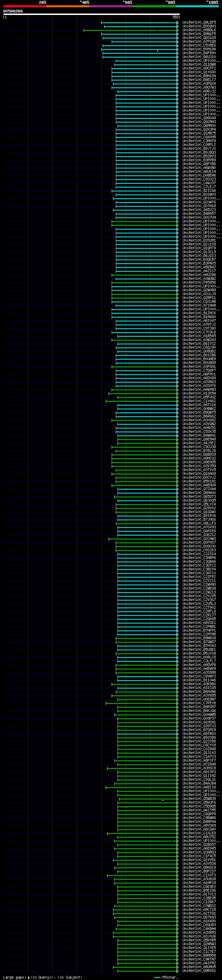The image size is (222, 980).
Task: Click the cyan ~100% identity legend segment
Action: (197, 6)
